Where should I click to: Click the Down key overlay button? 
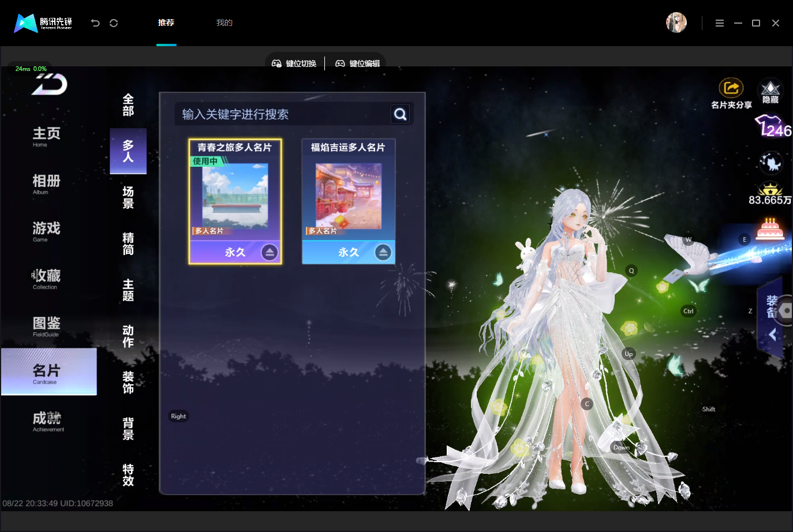coord(622,447)
